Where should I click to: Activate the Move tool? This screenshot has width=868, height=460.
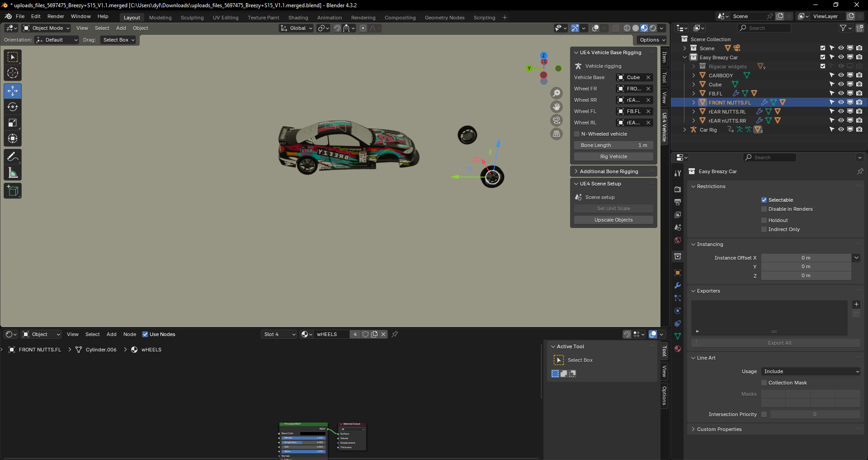[x=13, y=91]
